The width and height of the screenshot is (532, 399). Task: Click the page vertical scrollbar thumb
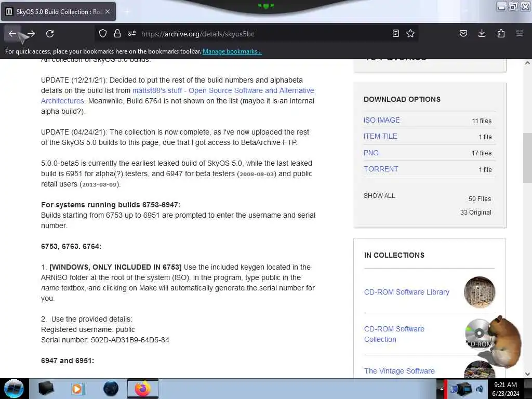point(527,158)
